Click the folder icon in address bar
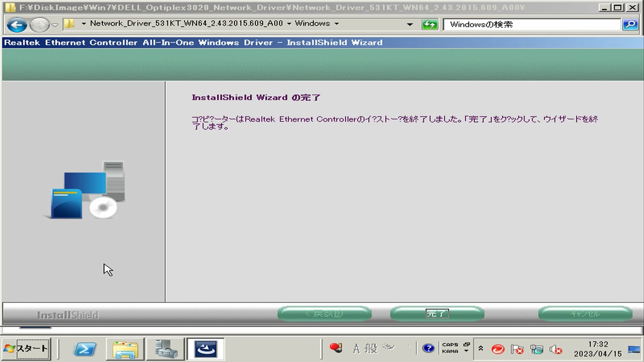The height and width of the screenshot is (362, 644). (x=69, y=24)
